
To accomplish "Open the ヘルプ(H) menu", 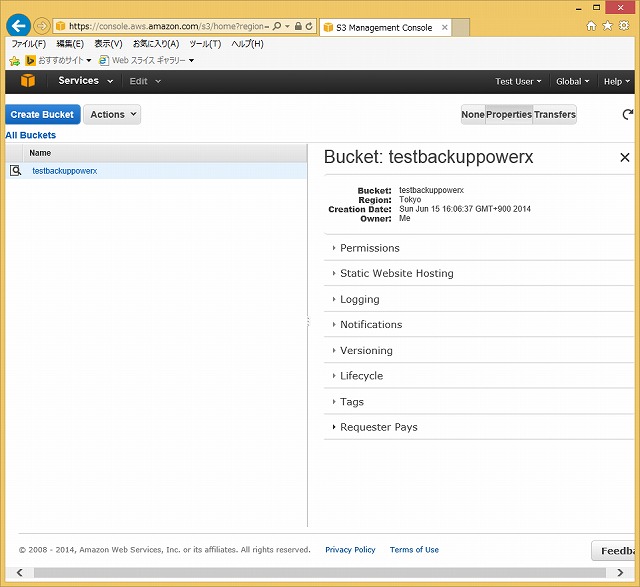I will (247, 44).
